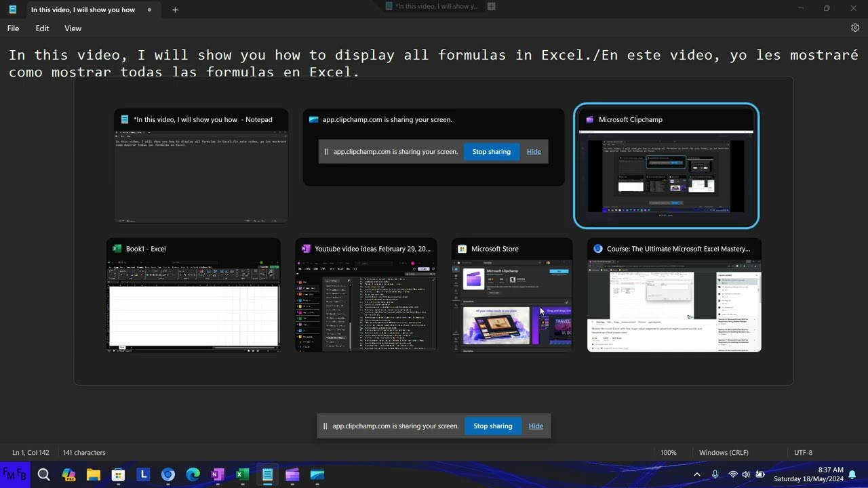Launch Copilot preview from the taskbar

click(68, 474)
